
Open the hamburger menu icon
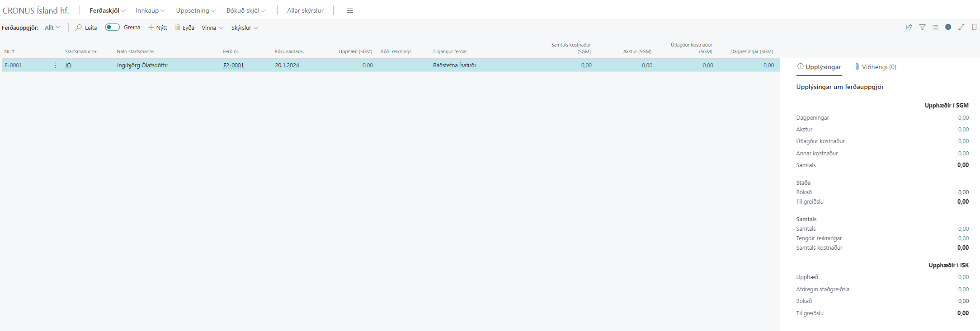click(349, 11)
